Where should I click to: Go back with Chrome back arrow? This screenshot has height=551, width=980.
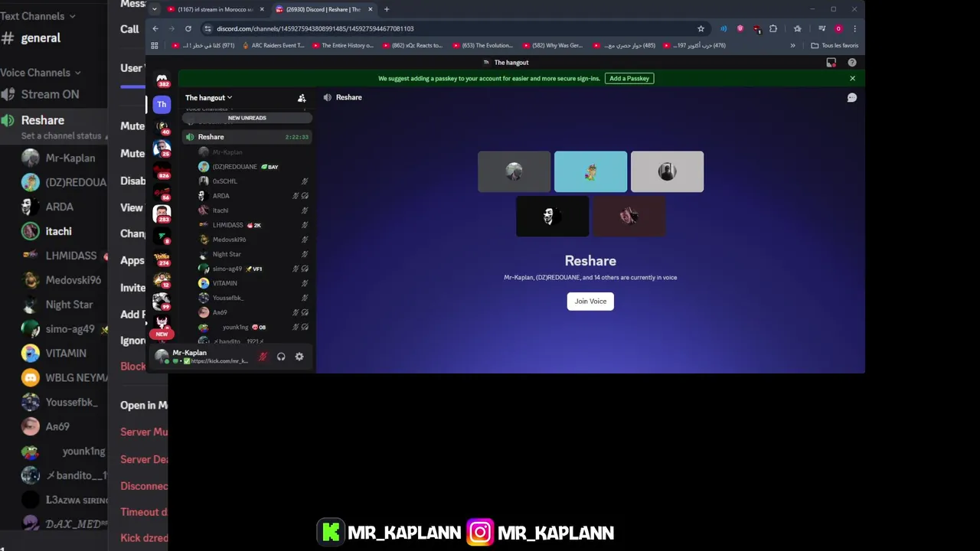(155, 28)
